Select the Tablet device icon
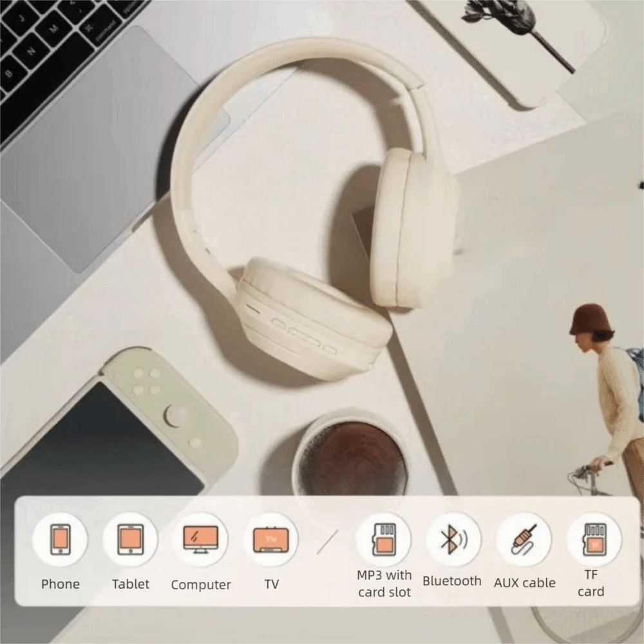This screenshot has height=644, width=644. click(x=130, y=539)
